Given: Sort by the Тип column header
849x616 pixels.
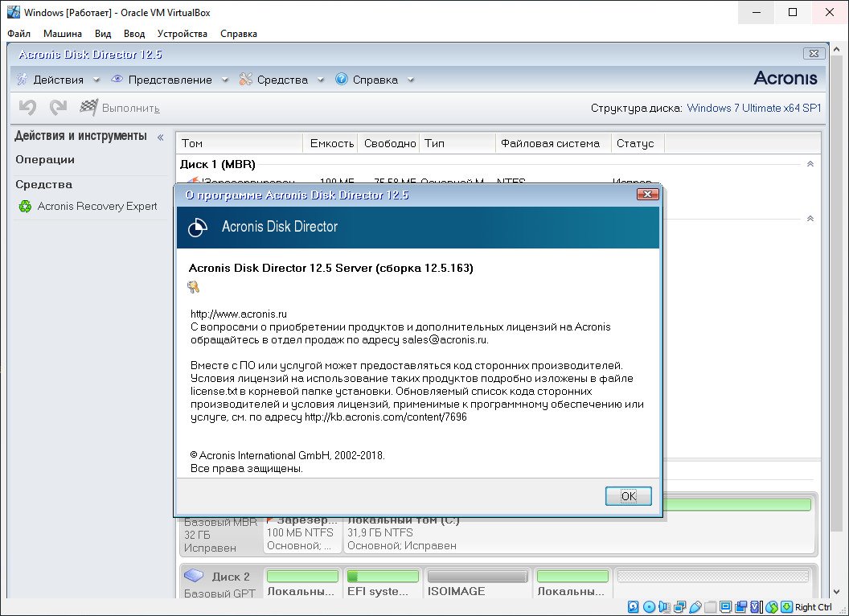Looking at the screenshot, I should (x=457, y=143).
